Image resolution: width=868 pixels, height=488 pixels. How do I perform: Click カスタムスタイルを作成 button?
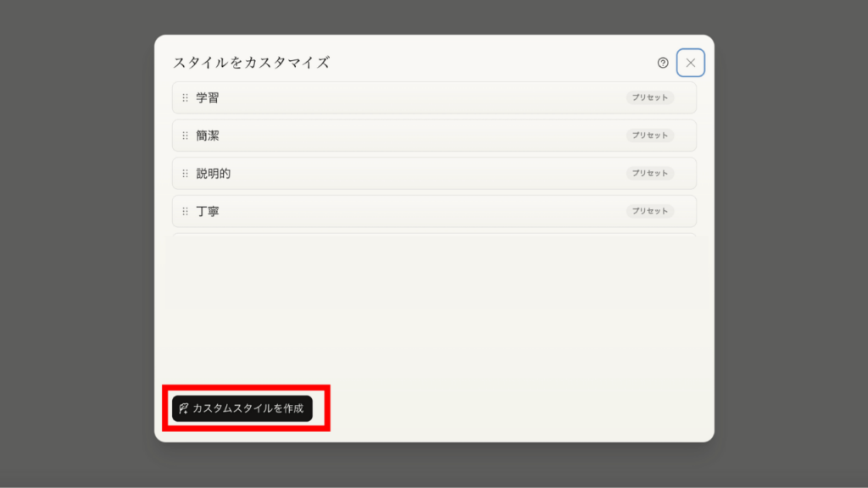tap(242, 408)
